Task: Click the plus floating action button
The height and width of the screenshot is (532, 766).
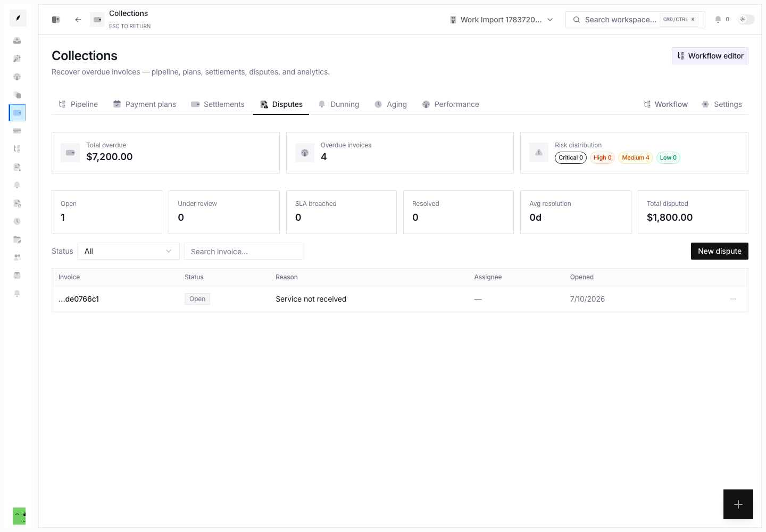Action: point(738,504)
